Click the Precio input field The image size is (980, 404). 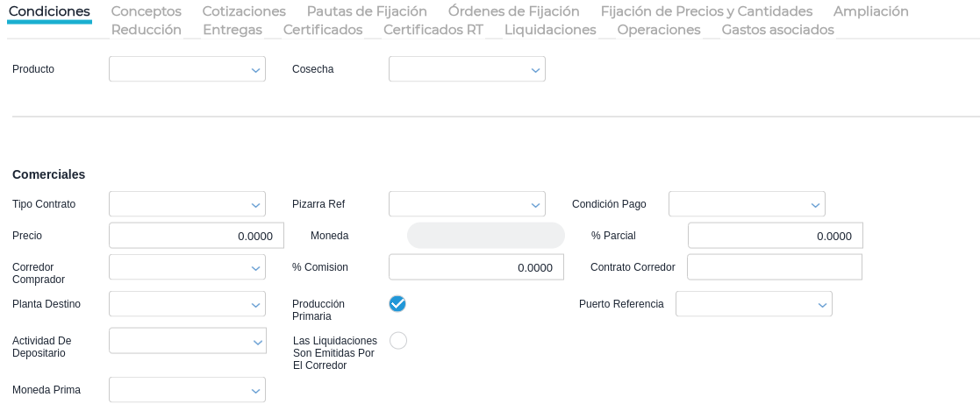coord(197,236)
